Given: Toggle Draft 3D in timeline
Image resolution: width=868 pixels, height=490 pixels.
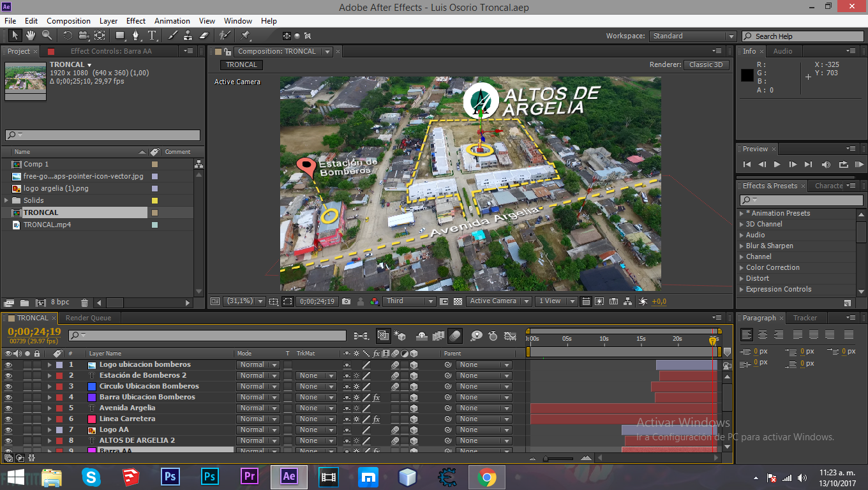Looking at the screenshot, I should [x=400, y=336].
